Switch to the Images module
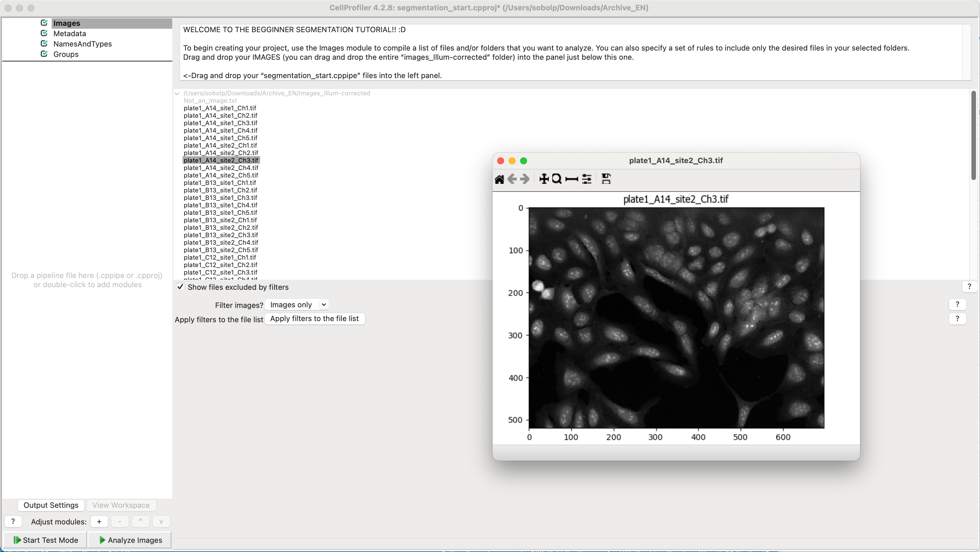980x552 pixels. point(66,23)
